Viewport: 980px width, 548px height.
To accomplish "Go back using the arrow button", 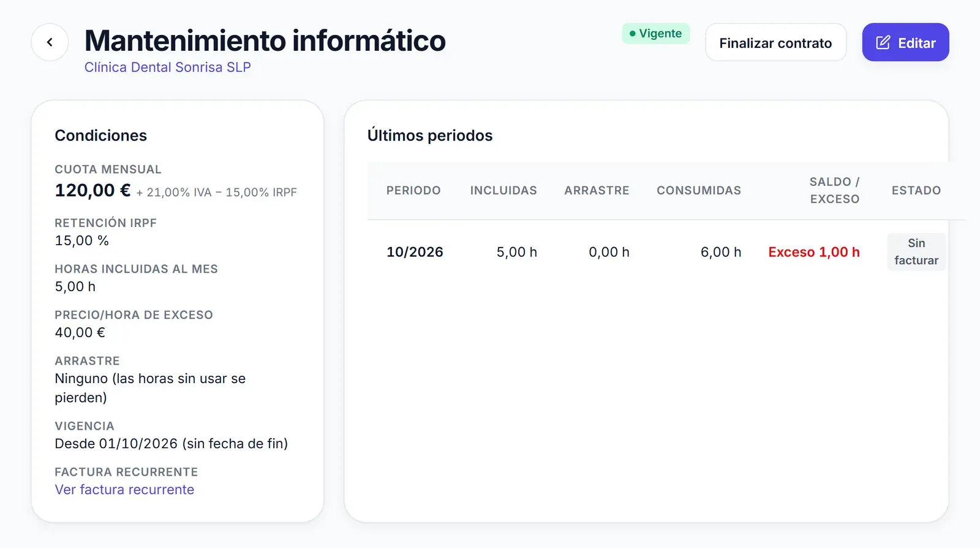I will tap(50, 42).
